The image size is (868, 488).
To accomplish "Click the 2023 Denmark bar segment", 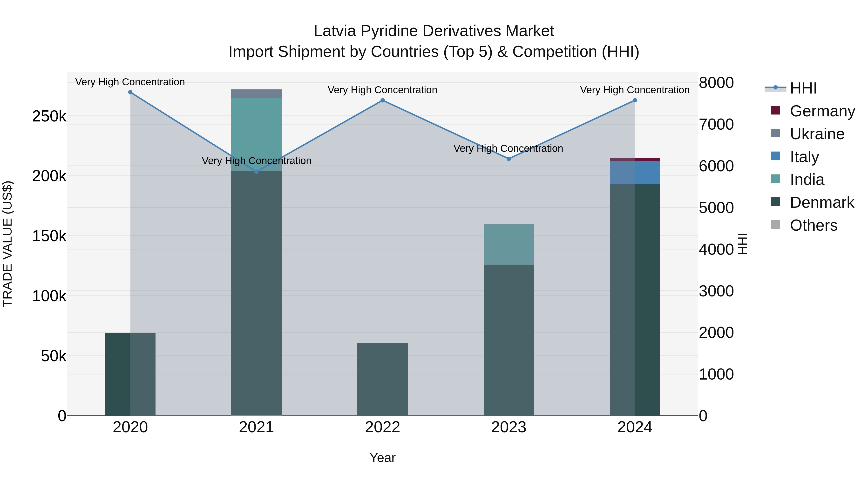I will (x=509, y=340).
